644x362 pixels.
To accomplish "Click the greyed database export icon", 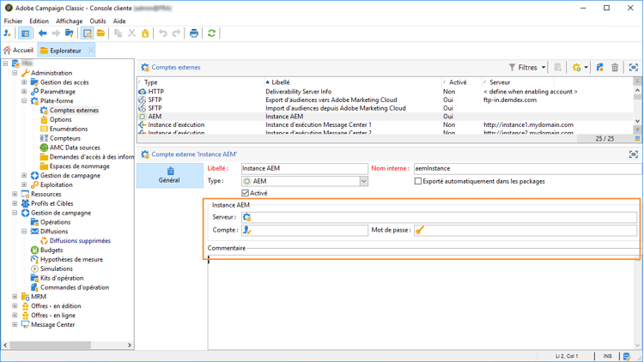I will point(557,67).
